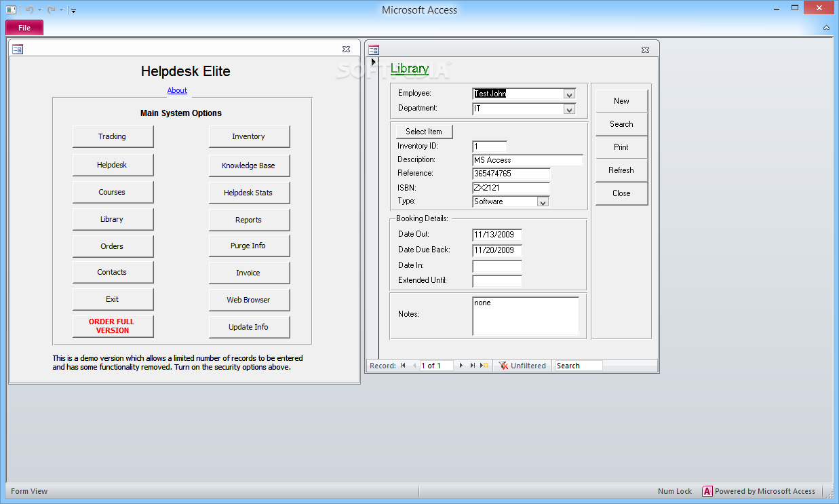Open the Helpdesk module
The height and width of the screenshot is (504, 839).
pyautogui.click(x=113, y=165)
